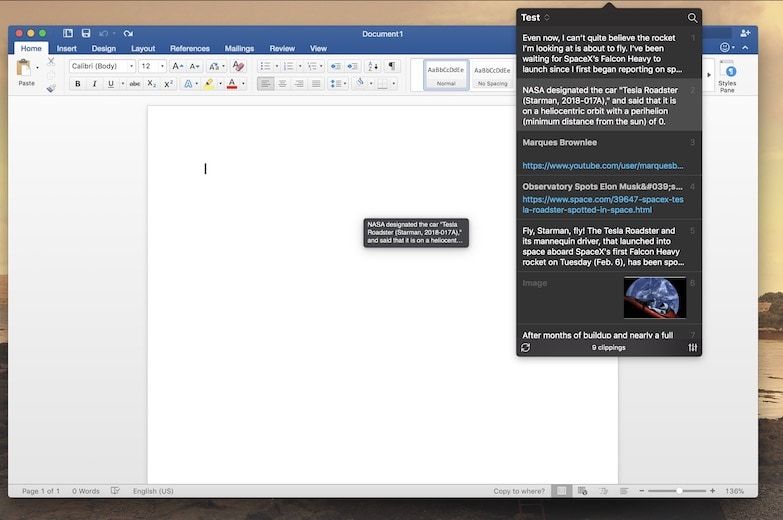This screenshot has height=520, width=783.
Task: Open the space.com Tesla Roadster link
Action: pyautogui.click(x=602, y=205)
